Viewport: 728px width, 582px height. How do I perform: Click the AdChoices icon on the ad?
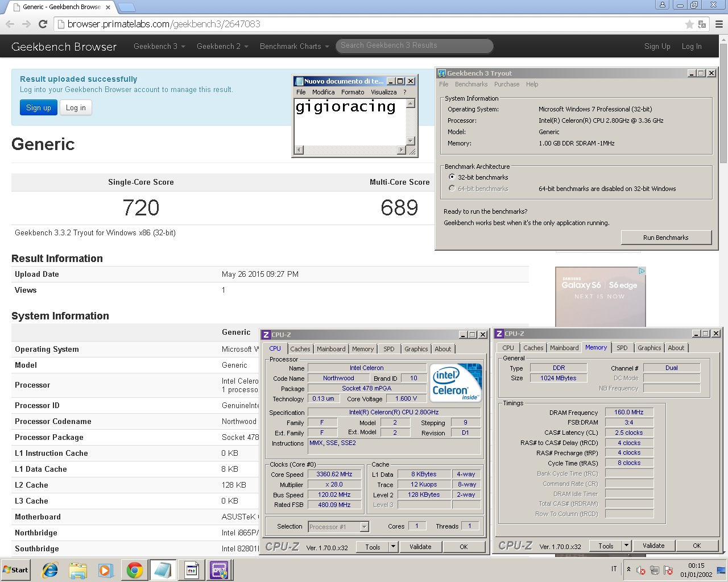[x=641, y=271]
